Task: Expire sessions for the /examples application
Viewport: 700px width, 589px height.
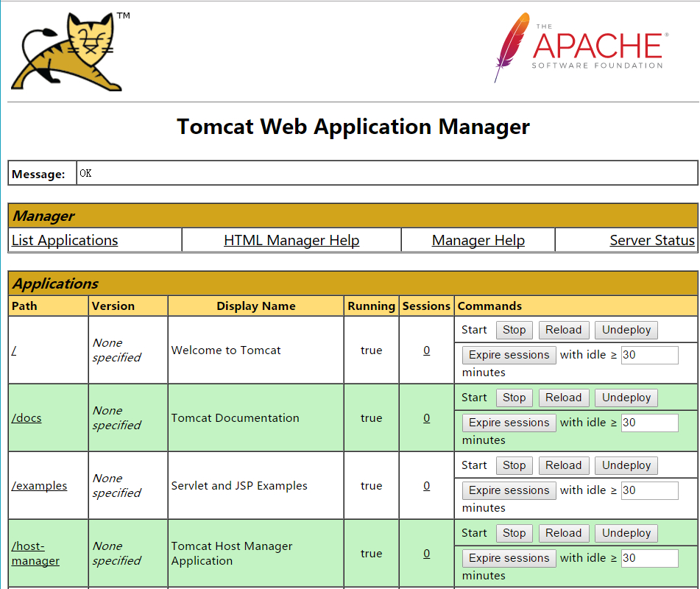Action: click(x=509, y=490)
